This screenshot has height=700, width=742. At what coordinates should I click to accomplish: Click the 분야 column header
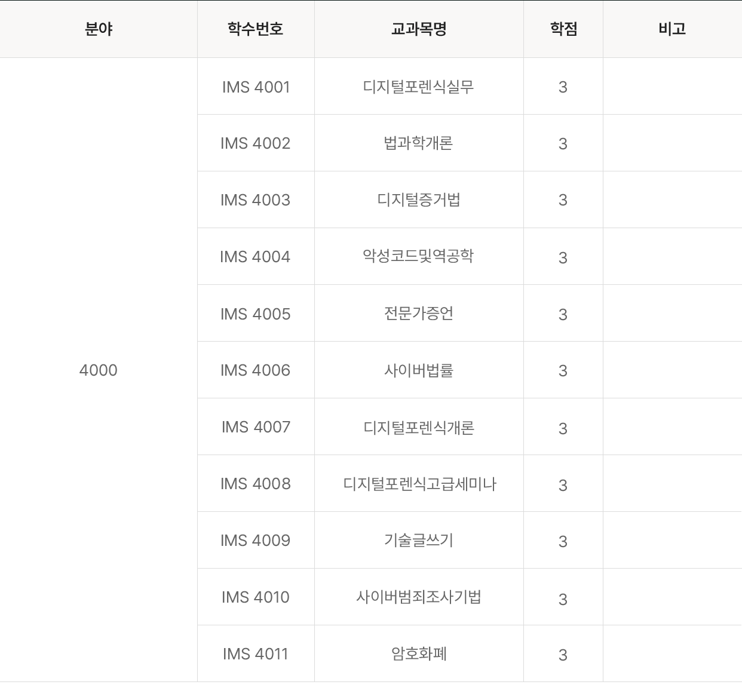coord(99,29)
